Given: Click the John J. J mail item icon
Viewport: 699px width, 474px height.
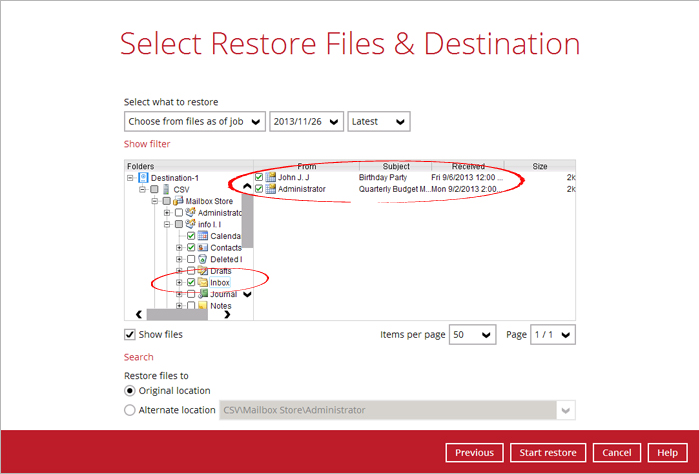Looking at the screenshot, I should tap(270, 178).
